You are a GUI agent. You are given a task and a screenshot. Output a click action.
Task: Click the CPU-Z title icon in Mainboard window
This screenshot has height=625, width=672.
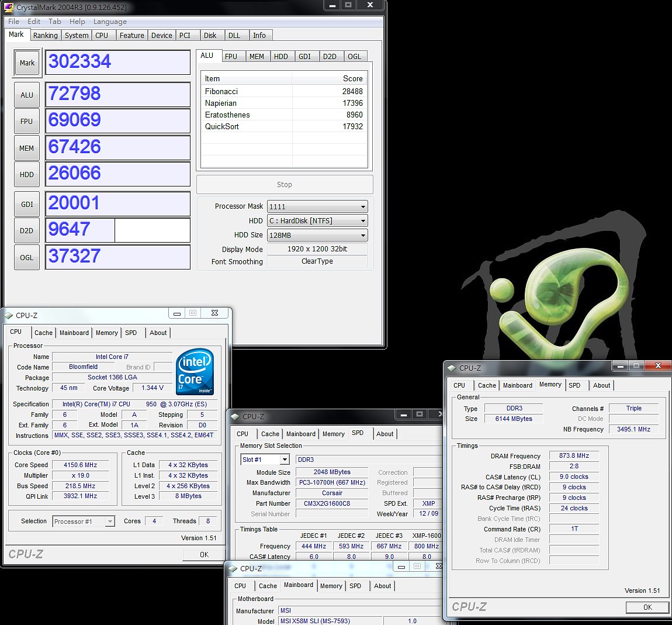point(233,568)
